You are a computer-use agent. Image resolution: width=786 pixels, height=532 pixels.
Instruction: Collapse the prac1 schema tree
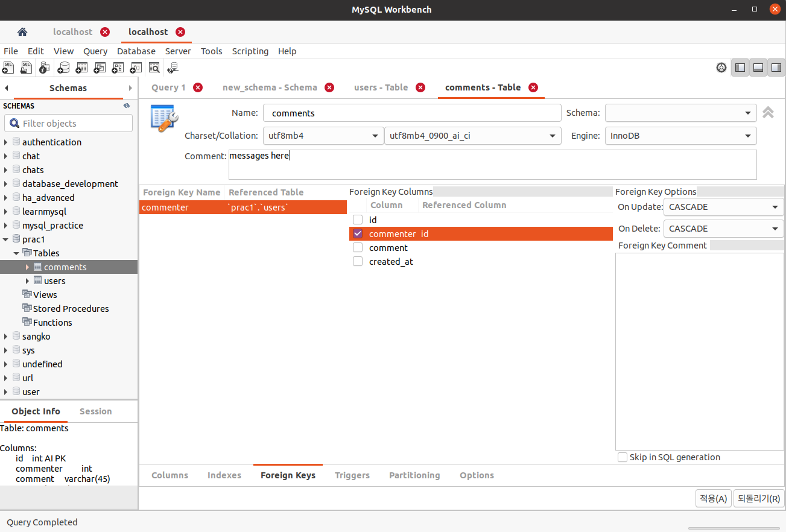pos(7,239)
